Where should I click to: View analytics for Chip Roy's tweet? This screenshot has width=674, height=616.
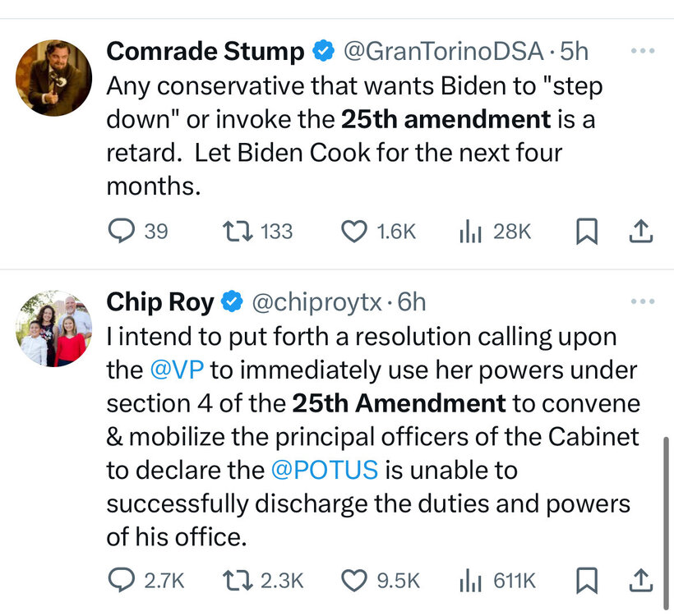pos(469,581)
